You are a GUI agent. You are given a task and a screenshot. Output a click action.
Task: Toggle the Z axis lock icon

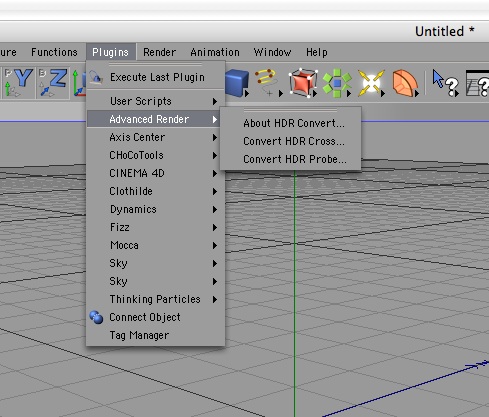point(53,83)
